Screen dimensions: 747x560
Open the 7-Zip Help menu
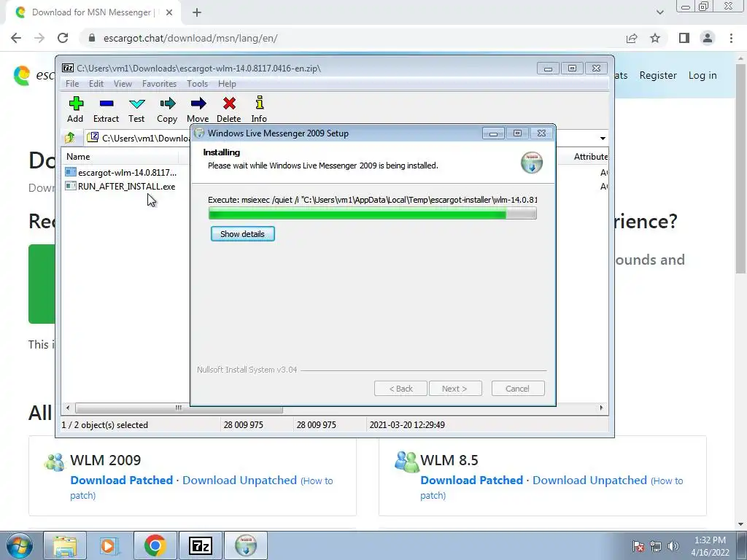coord(228,84)
